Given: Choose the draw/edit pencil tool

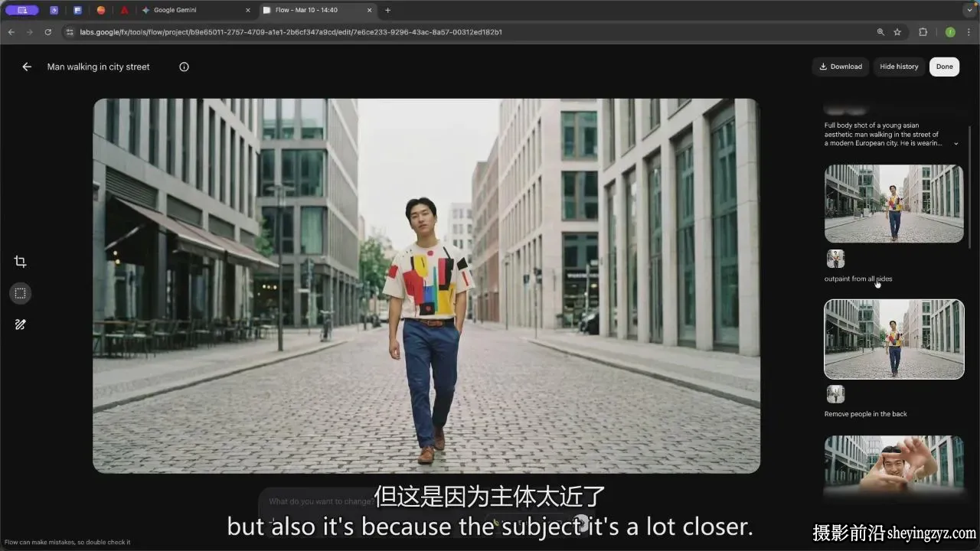Looking at the screenshot, I should coord(21,324).
